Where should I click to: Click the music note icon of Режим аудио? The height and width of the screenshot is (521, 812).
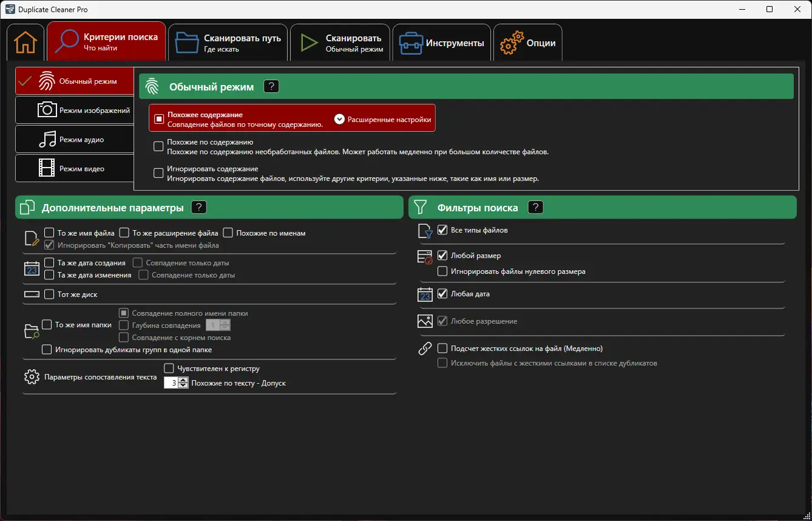[x=47, y=139]
